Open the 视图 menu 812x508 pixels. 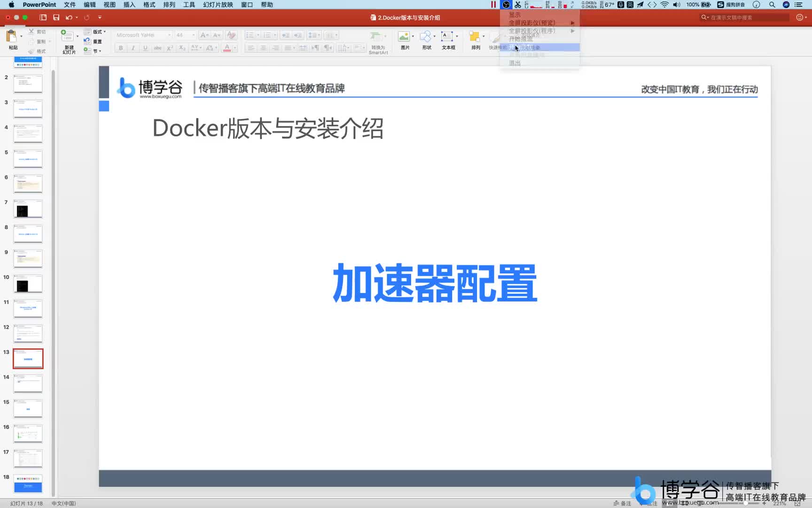(109, 5)
